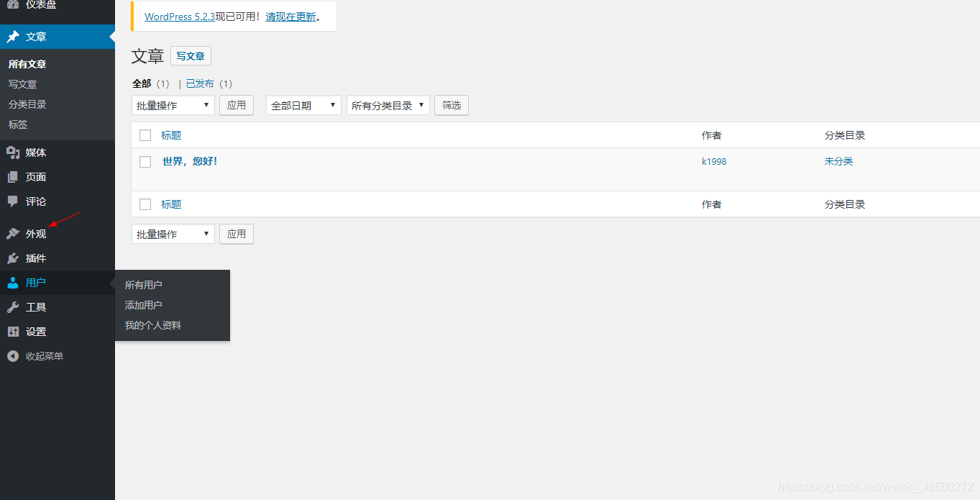Select 我的个人资料 in the flyout menu

tap(153, 325)
